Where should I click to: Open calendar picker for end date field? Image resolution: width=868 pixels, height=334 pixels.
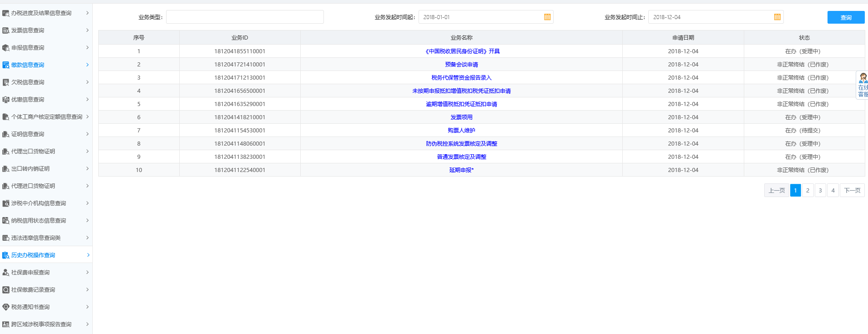(x=777, y=17)
